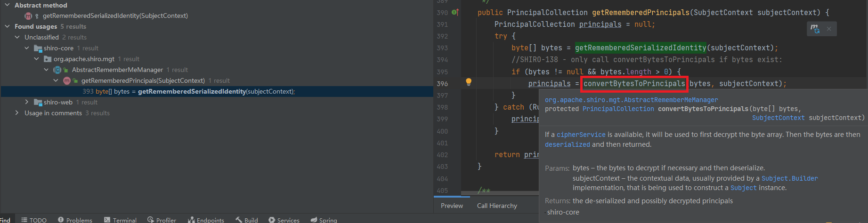This screenshot has width=868, height=223.
Task: Click the shiro-web module folder icon
Action: 38,102
